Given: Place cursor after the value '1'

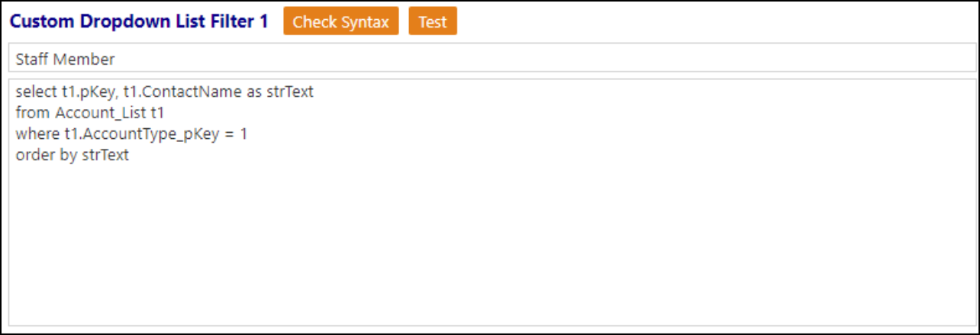Looking at the screenshot, I should coord(248,134).
